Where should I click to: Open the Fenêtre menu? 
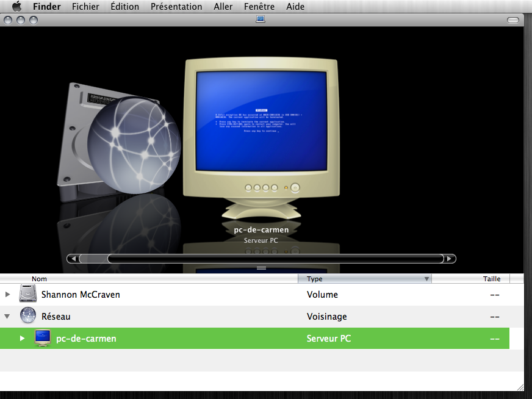pyautogui.click(x=259, y=7)
